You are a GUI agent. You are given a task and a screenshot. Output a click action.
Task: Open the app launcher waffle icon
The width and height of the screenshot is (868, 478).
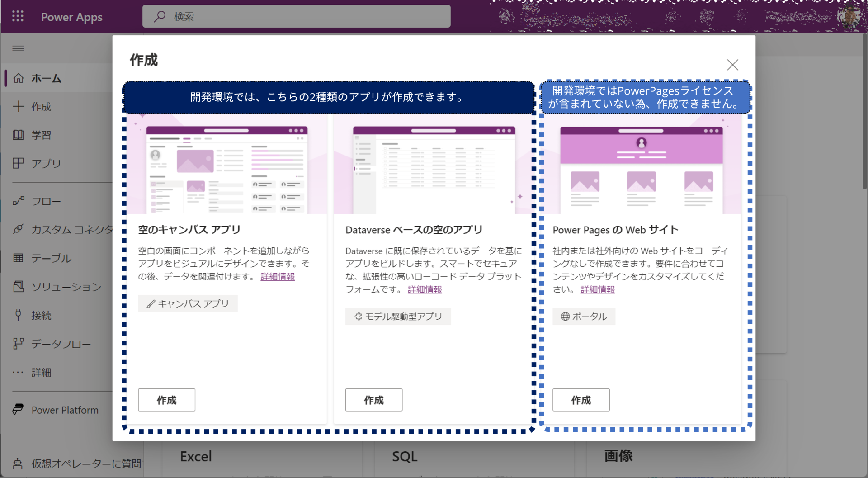(x=18, y=17)
